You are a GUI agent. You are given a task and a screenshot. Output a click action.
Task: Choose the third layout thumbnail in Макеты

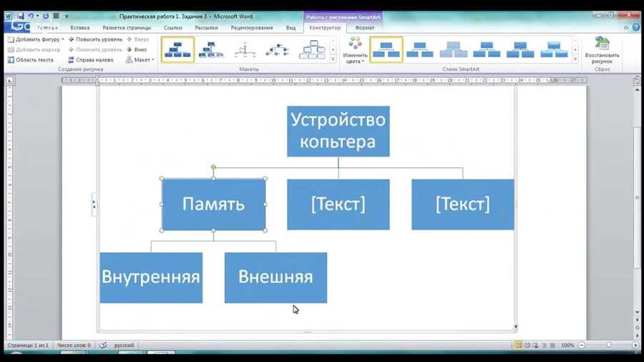[245, 49]
